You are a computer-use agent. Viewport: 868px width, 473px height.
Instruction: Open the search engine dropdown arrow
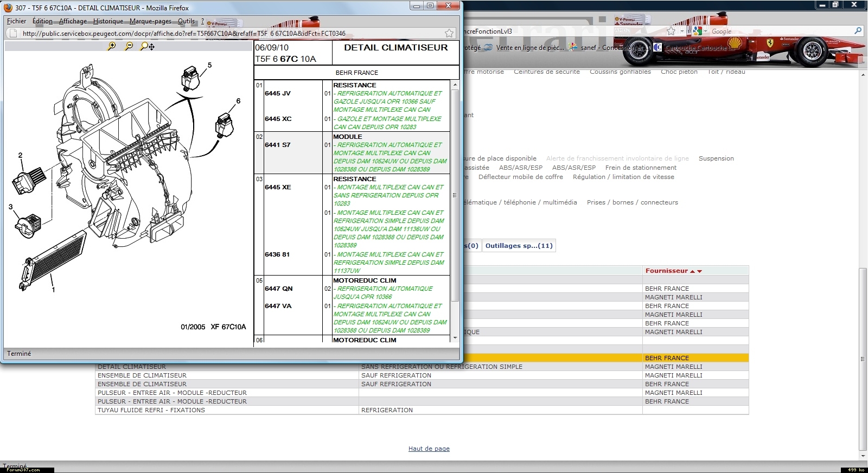705,31
